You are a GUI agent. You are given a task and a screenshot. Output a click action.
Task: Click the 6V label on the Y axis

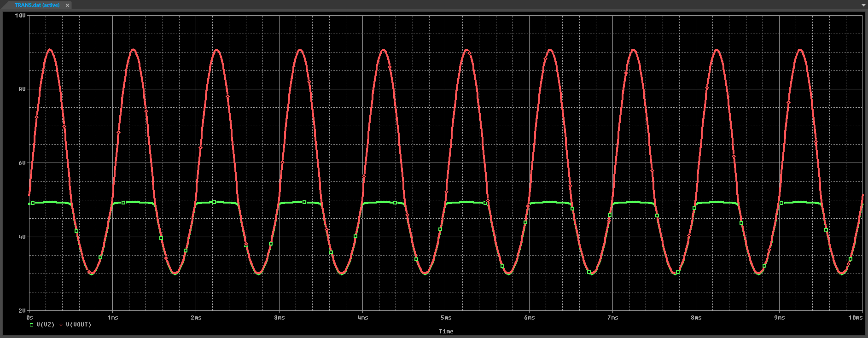click(22, 163)
